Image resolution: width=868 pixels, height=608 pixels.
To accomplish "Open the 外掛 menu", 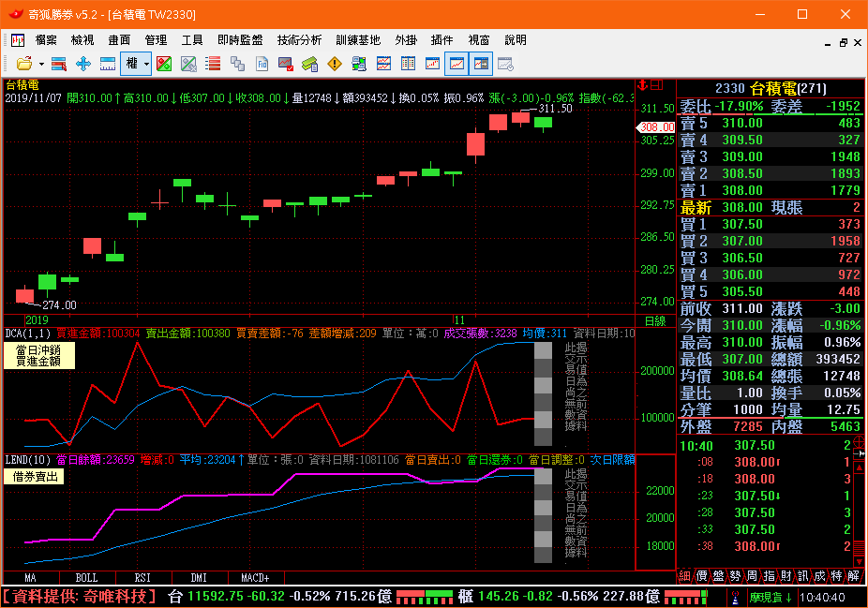I will tap(406, 40).
